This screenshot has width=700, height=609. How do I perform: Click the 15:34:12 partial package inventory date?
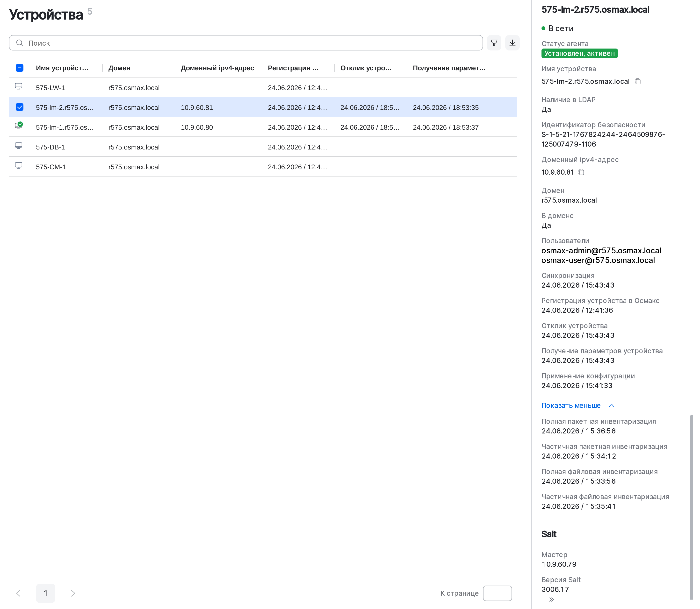(579, 456)
